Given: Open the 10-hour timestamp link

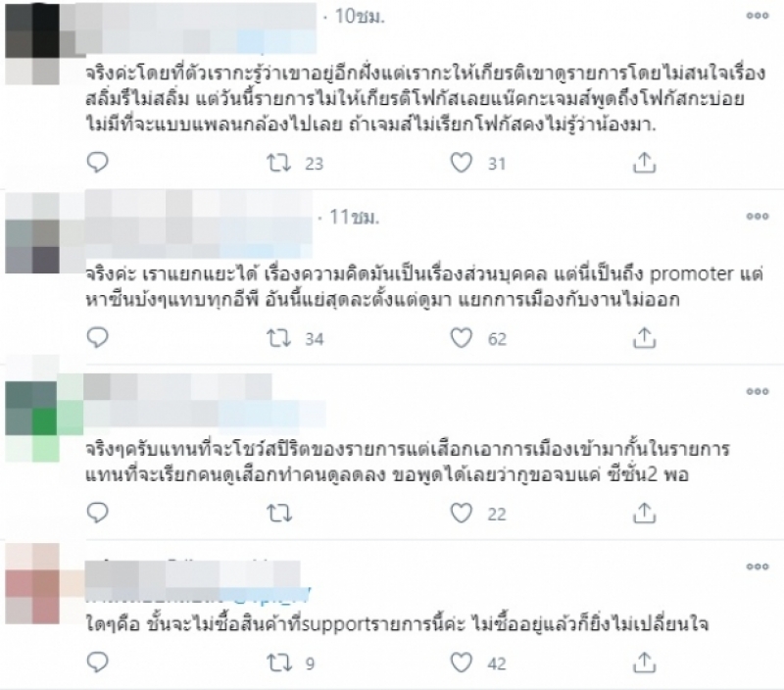Looking at the screenshot, I should click(x=360, y=17).
